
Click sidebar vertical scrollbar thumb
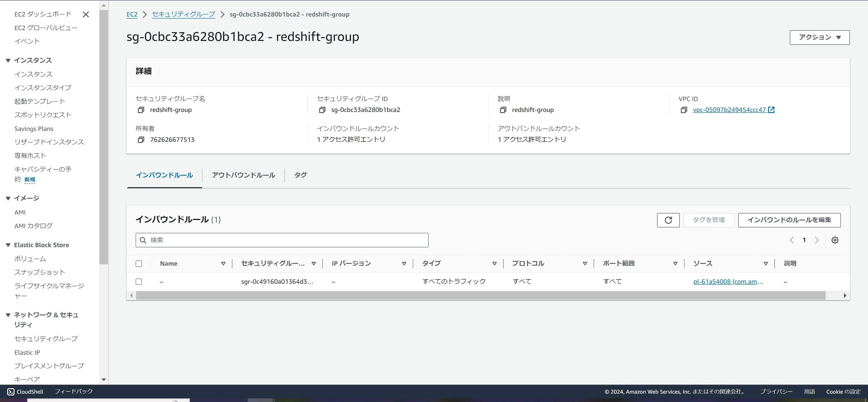coord(104,137)
